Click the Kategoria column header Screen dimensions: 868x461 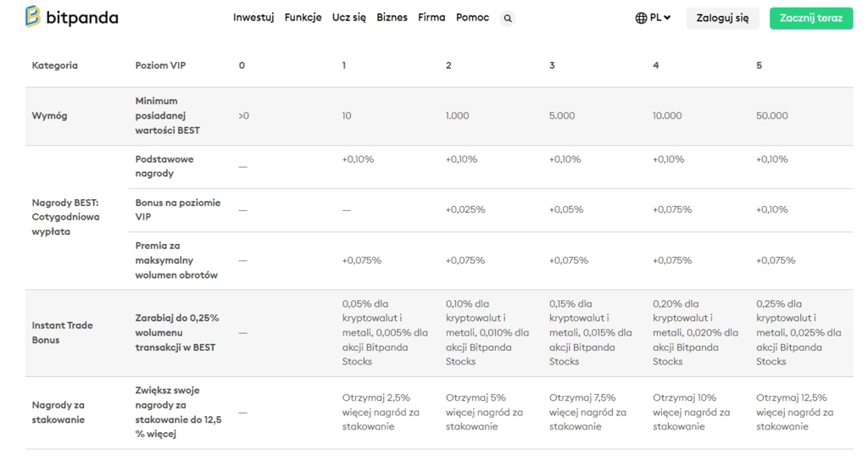tap(55, 65)
